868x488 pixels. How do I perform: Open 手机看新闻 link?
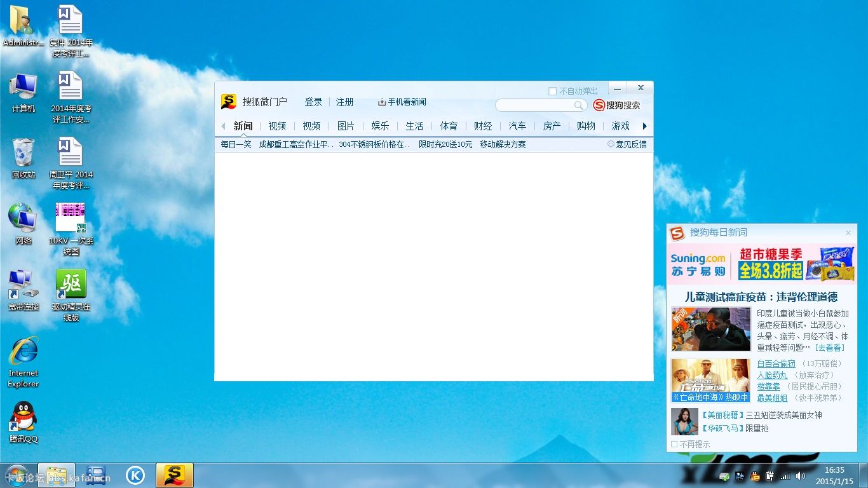pos(402,102)
